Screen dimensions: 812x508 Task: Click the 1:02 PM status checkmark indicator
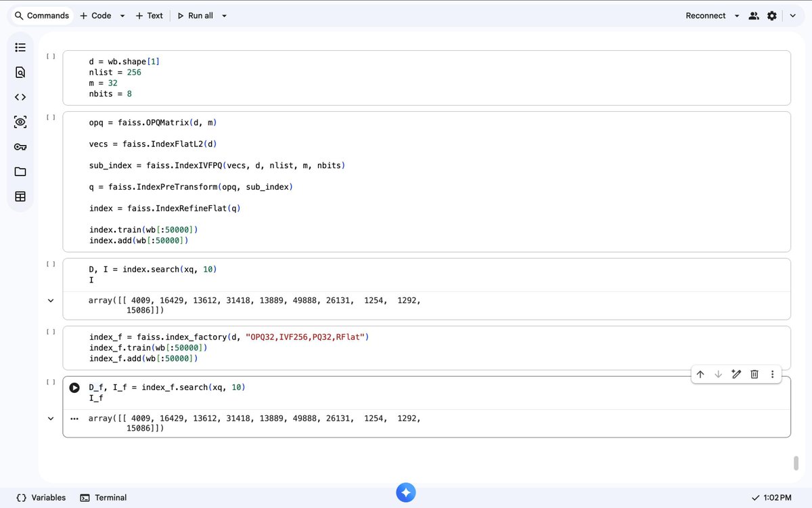(x=771, y=498)
